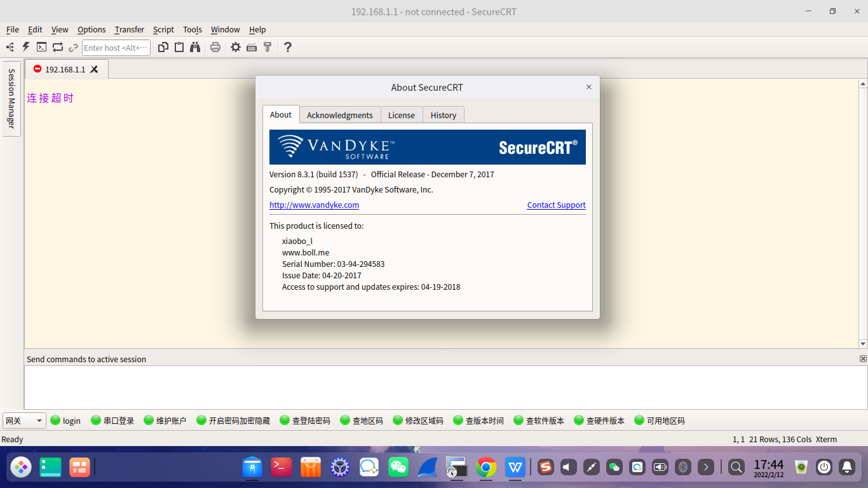Click the 查版本时间 button
868x488 pixels.
478,421
